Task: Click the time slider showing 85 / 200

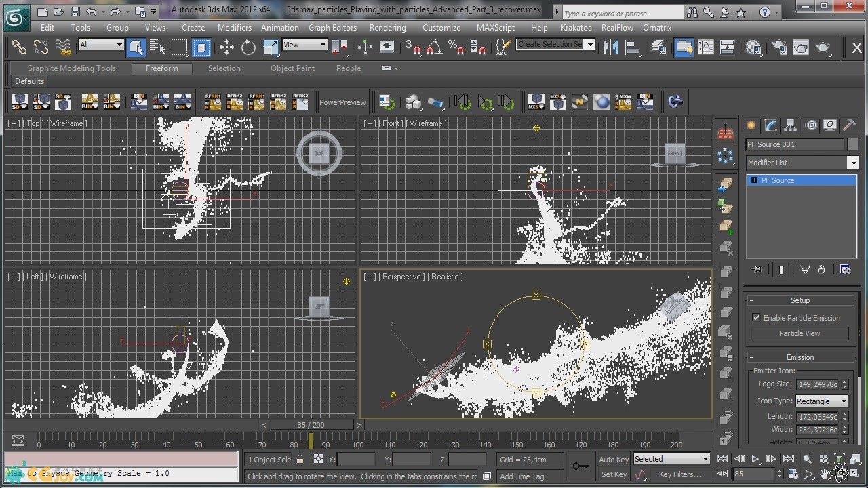Action: click(x=311, y=425)
